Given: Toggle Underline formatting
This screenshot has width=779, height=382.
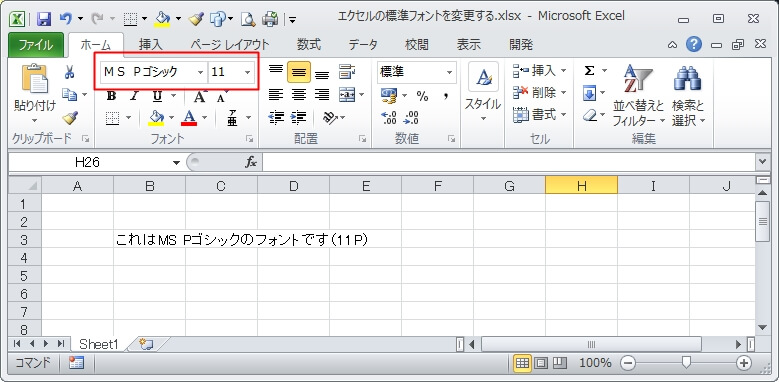Looking at the screenshot, I should (157, 96).
